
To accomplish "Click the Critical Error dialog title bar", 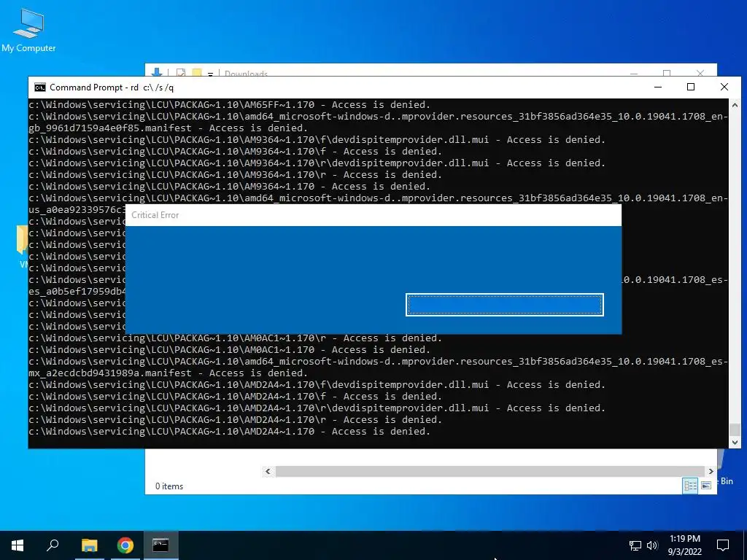I will click(373, 215).
